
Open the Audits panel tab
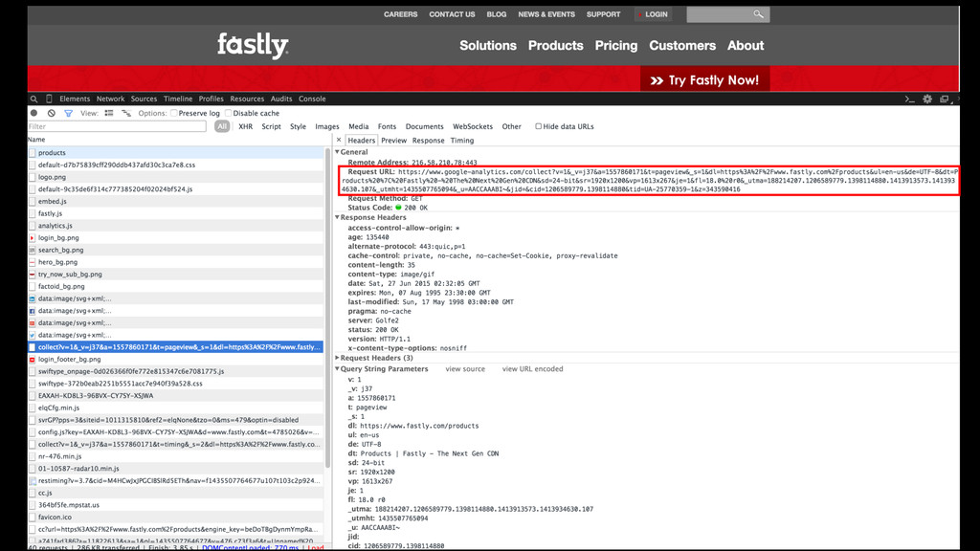(x=281, y=99)
